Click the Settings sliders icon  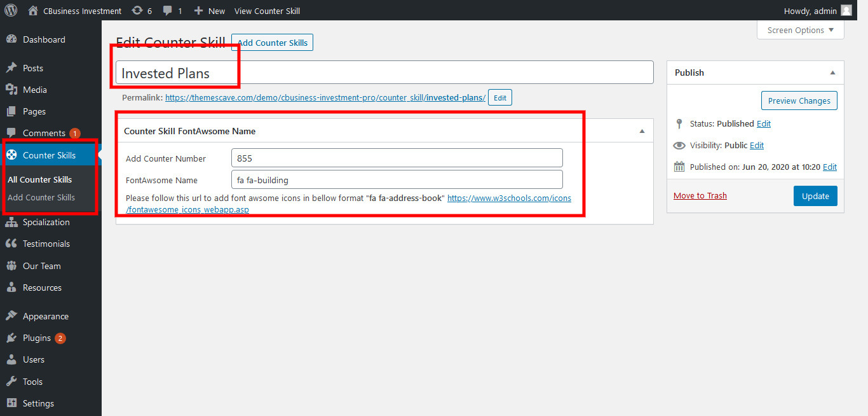11,403
